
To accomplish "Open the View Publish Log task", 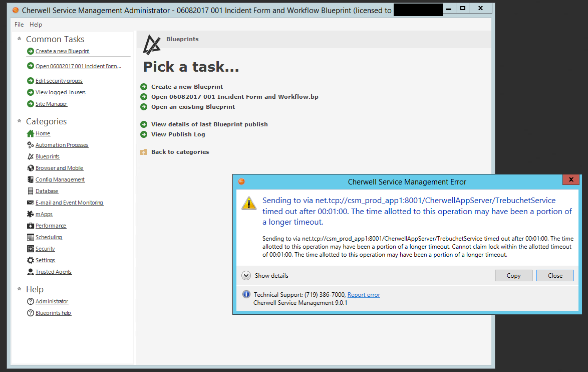I will 178,134.
